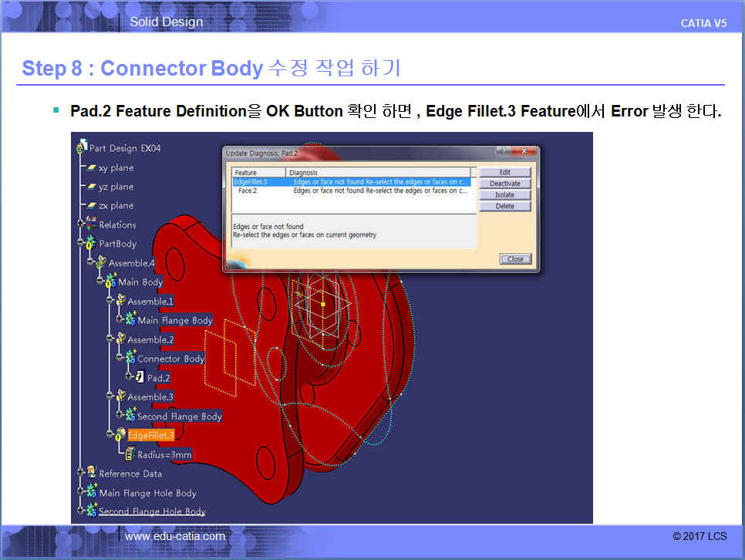Click the Assemble.4 boolean operation icon
The width and height of the screenshot is (745, 560).
click(101, 263)
